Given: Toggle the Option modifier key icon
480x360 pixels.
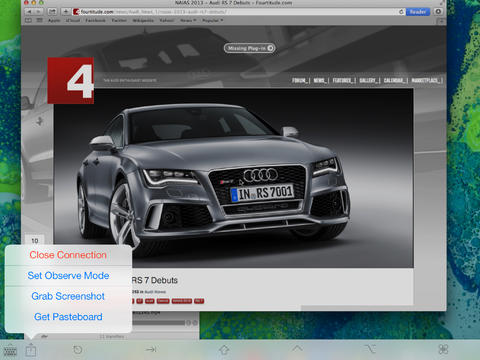Looking at the screenshot, I should coord(370,349).
